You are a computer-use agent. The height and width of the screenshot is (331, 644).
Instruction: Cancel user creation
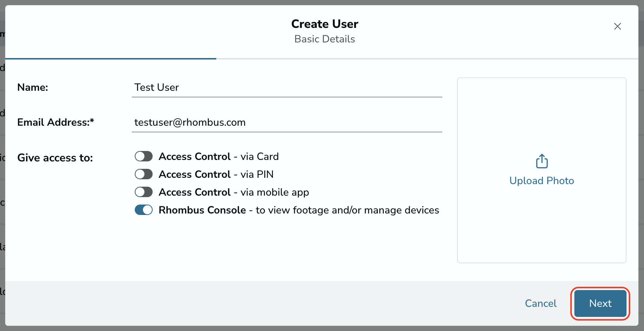[541, 303]
